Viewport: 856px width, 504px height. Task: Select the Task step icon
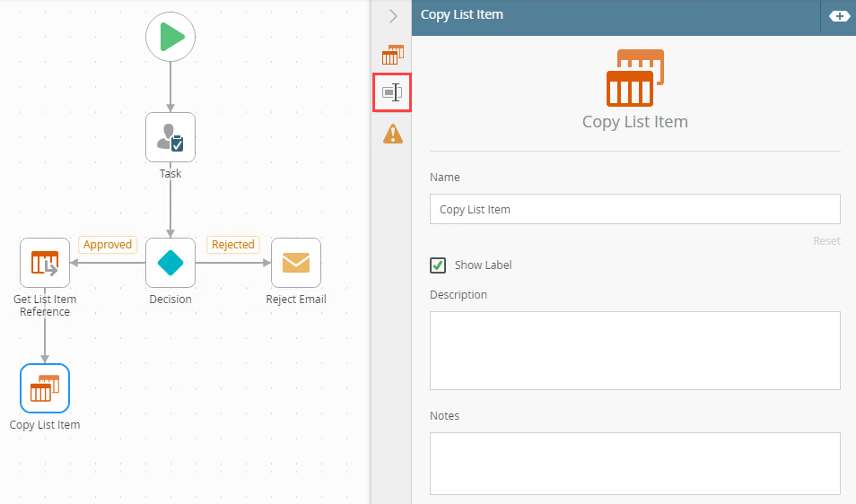170,137
